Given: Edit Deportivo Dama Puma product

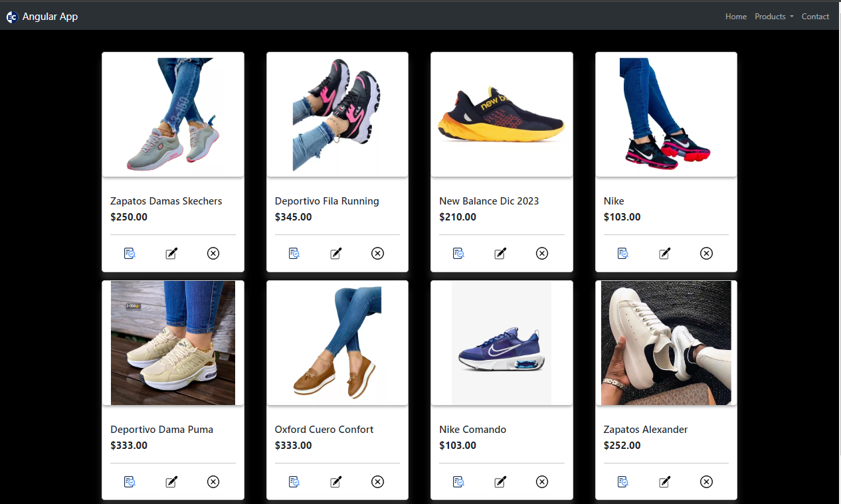Looking at the screenshot, I should click(171, 481).
